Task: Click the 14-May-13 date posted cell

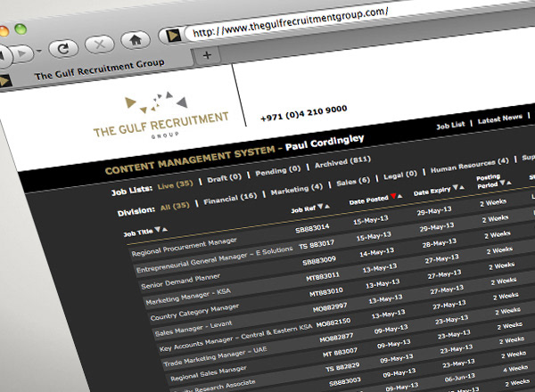Action: coord(376,253)
